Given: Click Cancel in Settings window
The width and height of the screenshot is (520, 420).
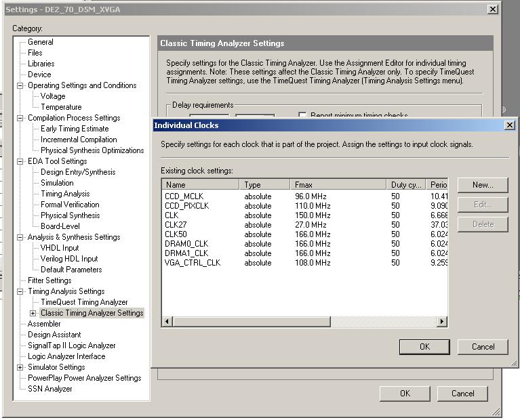Looking at the screenshot, I should (462, 394).
